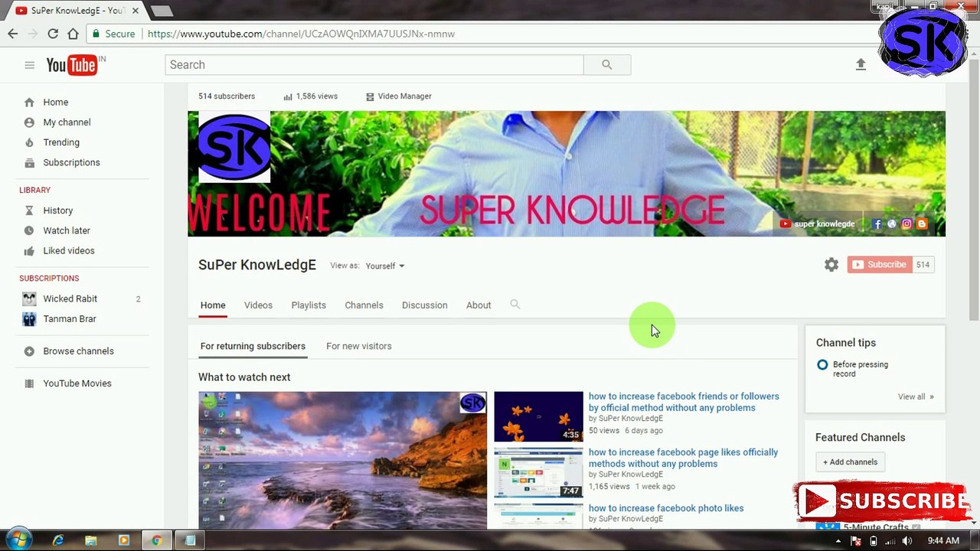This screenshot has width=980, height=551.
Task: Go to Home in sidebar
Action: tap(55, 103)
